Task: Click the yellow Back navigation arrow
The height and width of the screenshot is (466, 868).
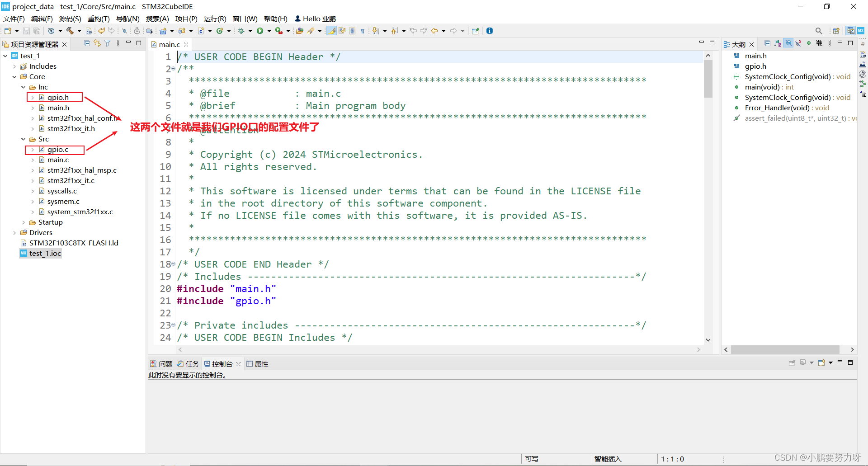Action: pyautogui.click(x=434, y=31)
